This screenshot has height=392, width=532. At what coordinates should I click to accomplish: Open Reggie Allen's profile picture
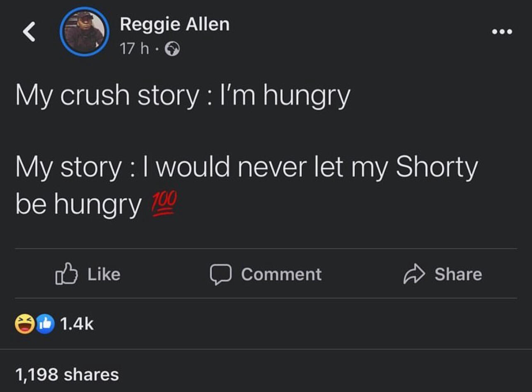click(x=85, y=31)
